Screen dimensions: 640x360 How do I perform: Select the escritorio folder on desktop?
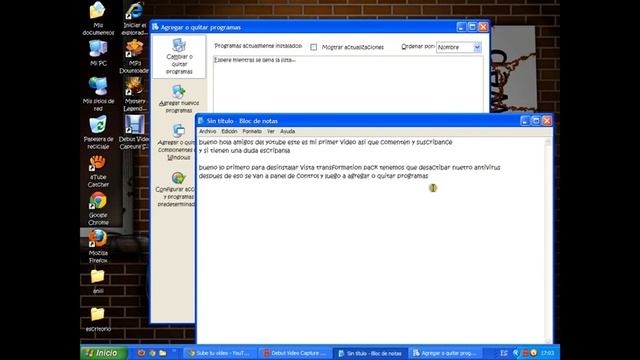point(98,319)
